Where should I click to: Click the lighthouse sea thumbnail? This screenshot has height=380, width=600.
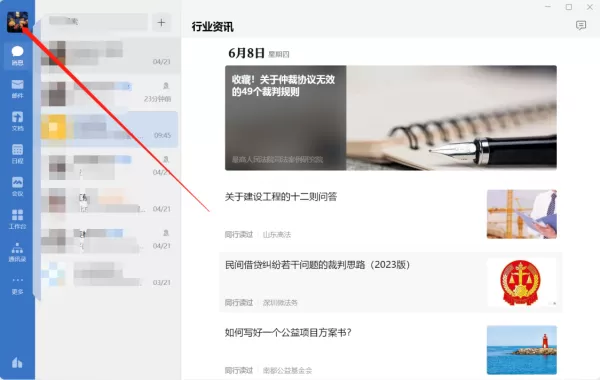point(522,350)
